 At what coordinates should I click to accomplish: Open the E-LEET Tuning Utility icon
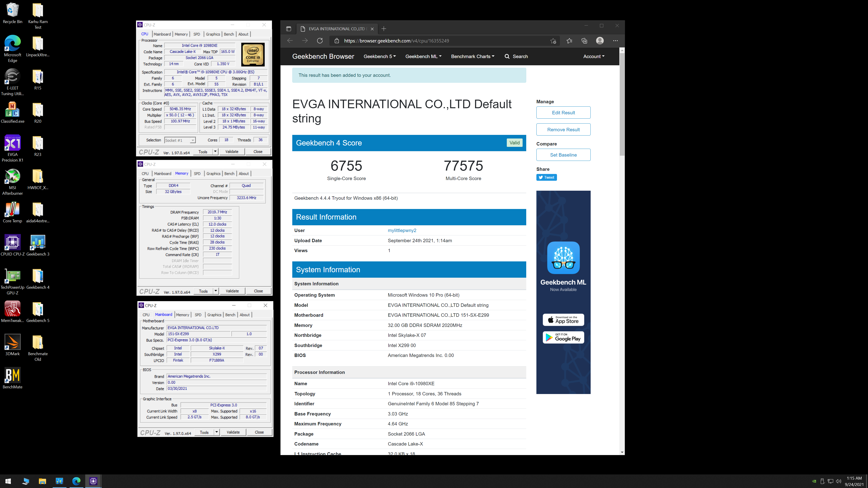12,82
